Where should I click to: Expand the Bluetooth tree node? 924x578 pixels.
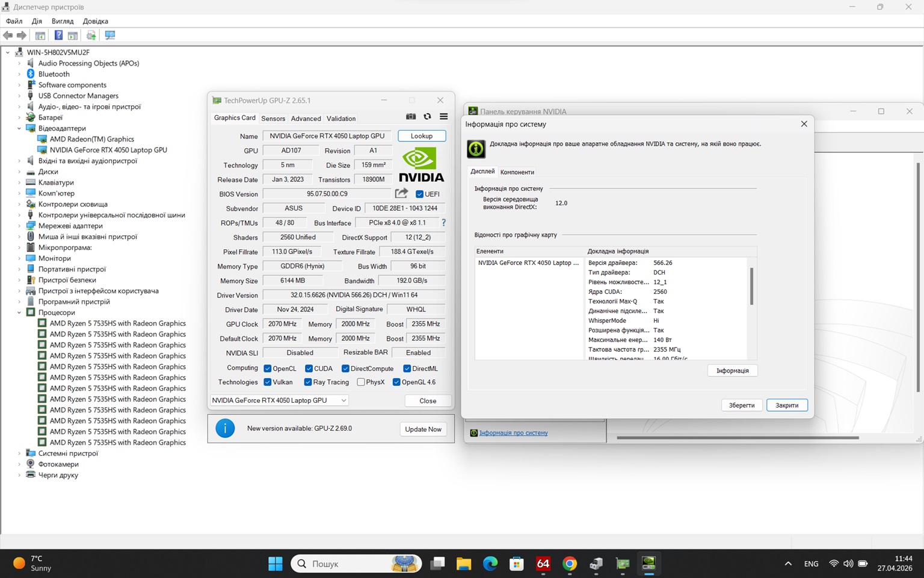coord(19,74)
